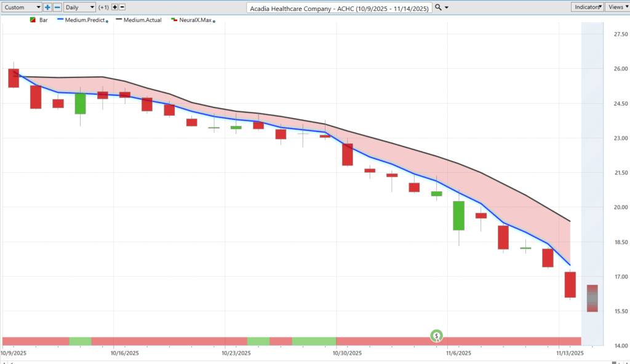
Task: Click the gray-red forecast range bar
Action: point(592,298)
